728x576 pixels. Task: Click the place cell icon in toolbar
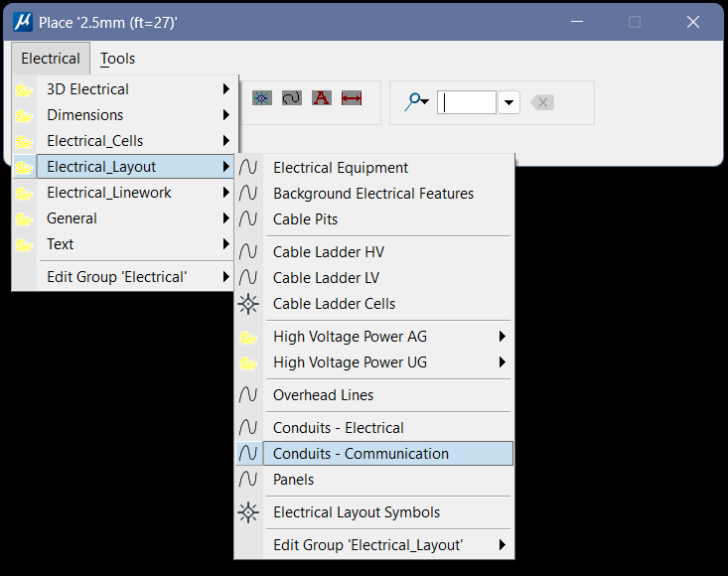point(262,98)
